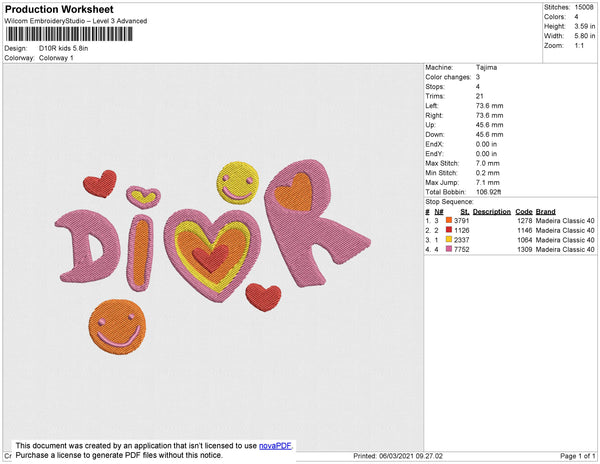The width and height of the screenshot is (600, 464).
Task: Click the novaPDF hyperlink
Action: tap(275, 446)
